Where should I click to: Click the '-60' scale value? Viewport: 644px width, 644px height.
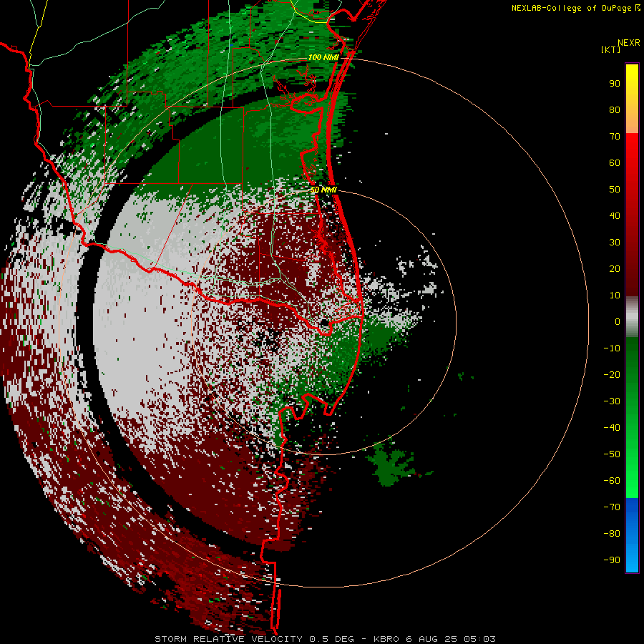point(612,481)
